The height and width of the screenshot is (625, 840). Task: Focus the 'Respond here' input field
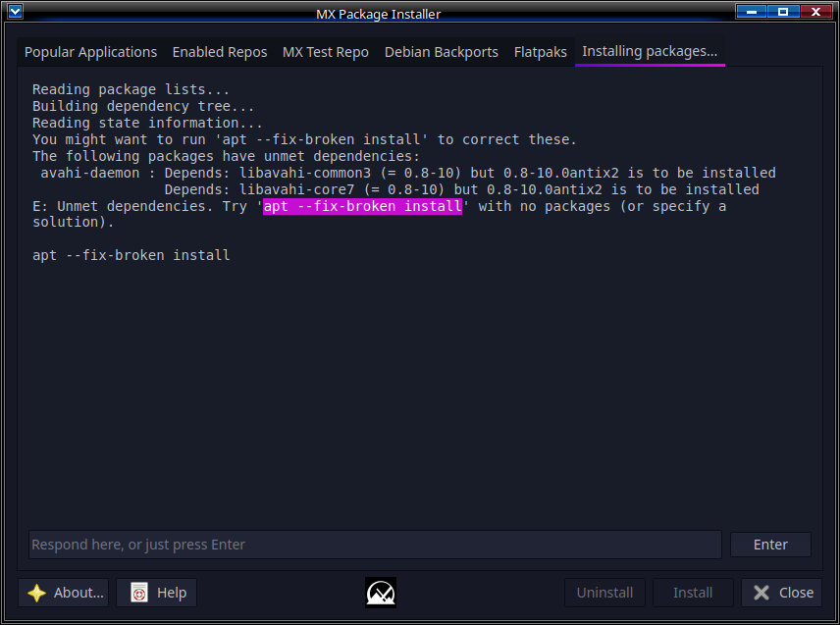[x=375, y=545]
